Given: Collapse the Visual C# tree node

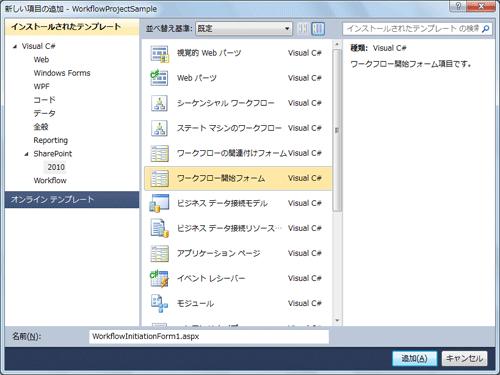Looking at the screenshot, I should tap(15, 46).
